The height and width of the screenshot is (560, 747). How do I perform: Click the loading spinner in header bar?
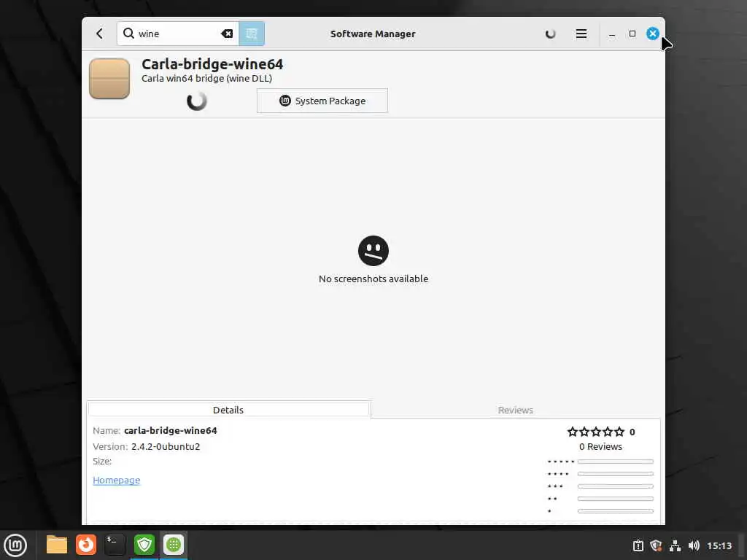(x=550, y=34)
